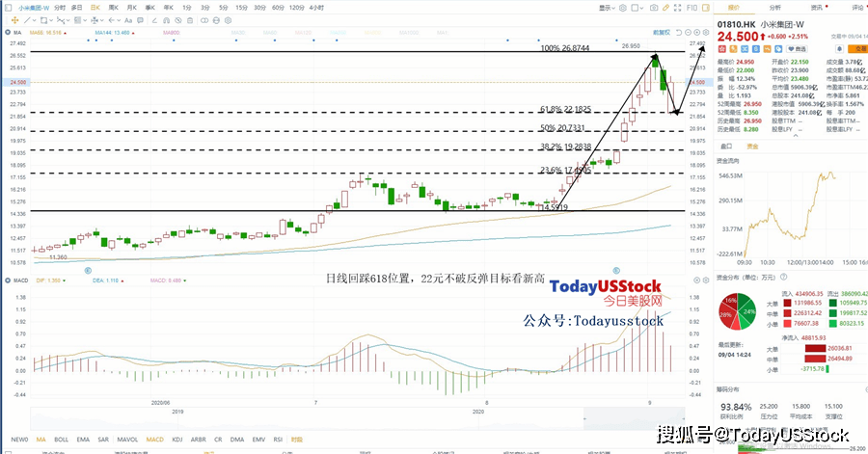Open MACD panel settings gear
This screenshot has height=454, width=868.
coord(706,280)
